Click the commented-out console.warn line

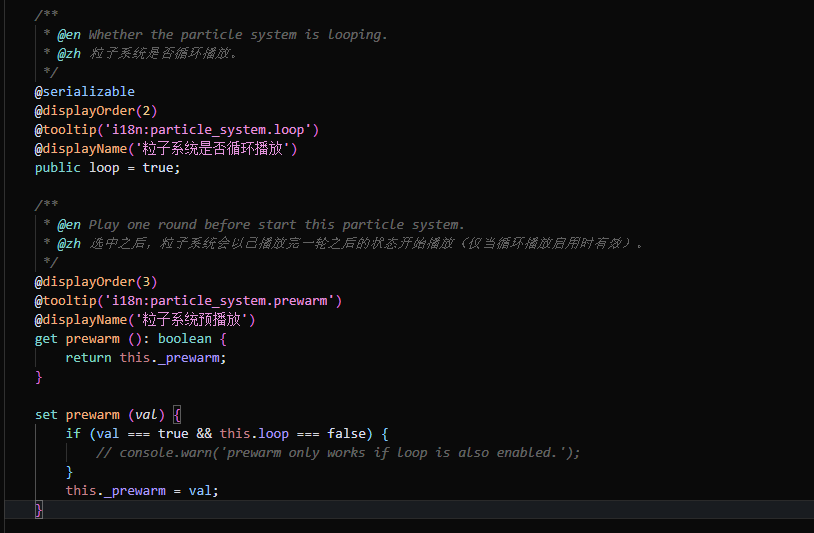pos(337,453)
